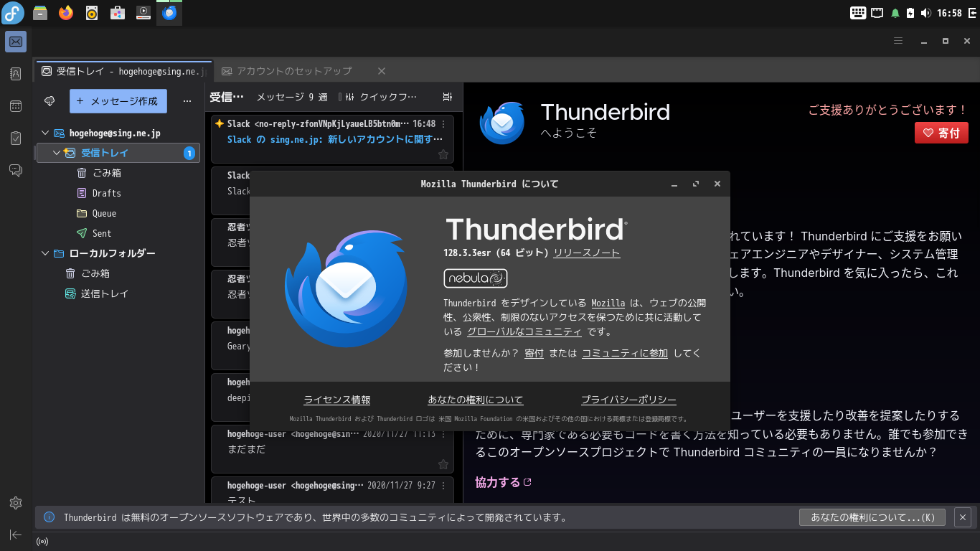Click the volume icon in system tray
This screenshot has height=551, width=980.
926,13
